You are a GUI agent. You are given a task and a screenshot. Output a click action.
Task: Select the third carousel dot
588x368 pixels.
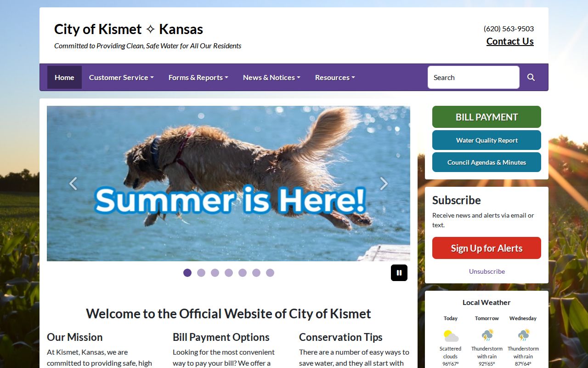tap(215, 273)
